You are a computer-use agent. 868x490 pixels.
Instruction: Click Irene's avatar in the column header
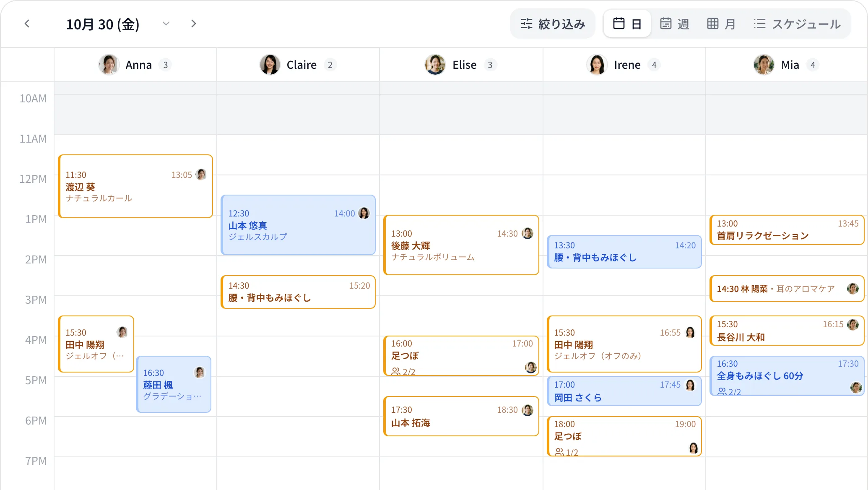pos(597,65)
